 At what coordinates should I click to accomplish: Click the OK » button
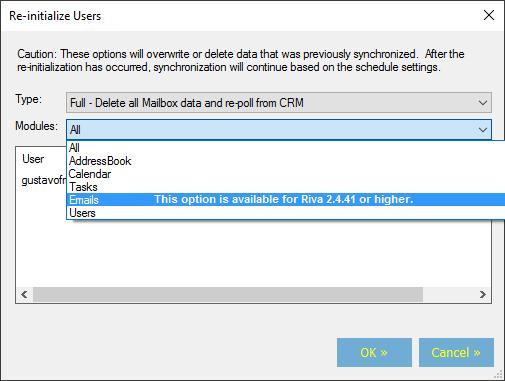pyautogui.click(x=374, y=353)
